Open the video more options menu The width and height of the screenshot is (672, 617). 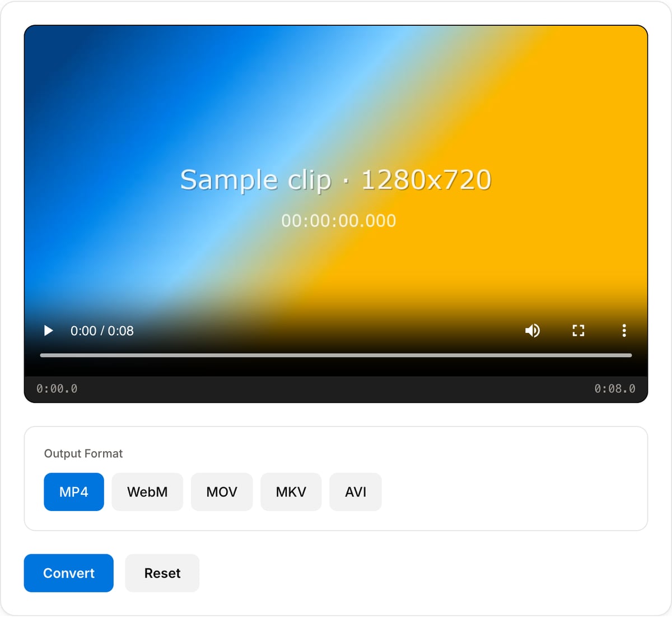(x=624, y=331)
